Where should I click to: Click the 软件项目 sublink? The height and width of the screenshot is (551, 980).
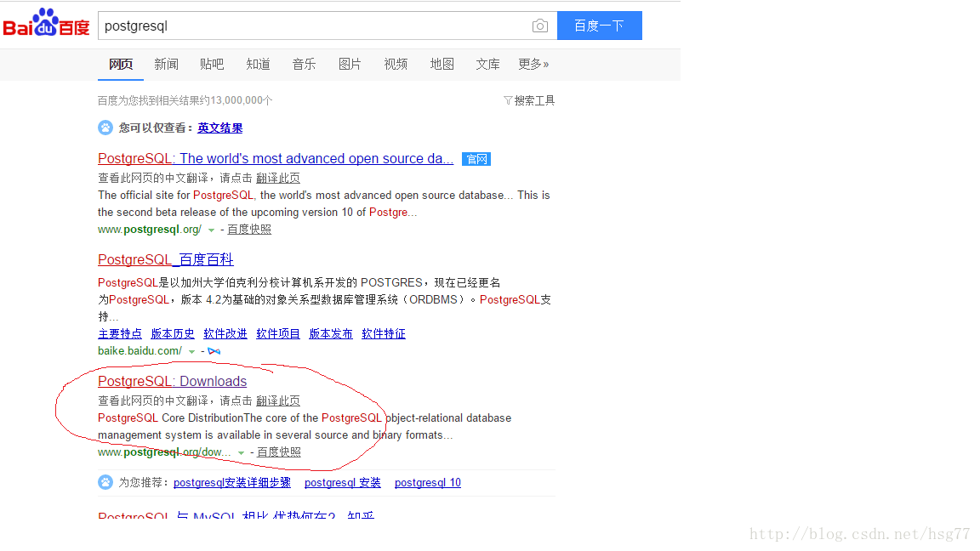[x=278, y=333]
